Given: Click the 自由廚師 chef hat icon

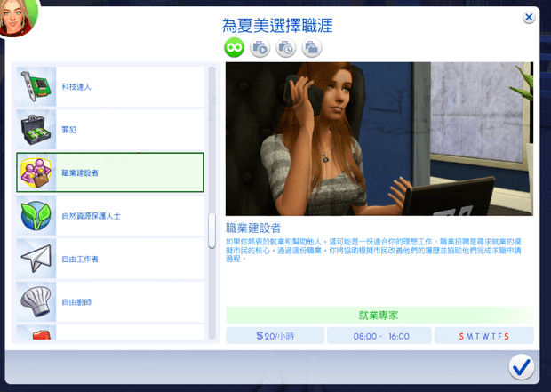Looking at the screenshot, I should [x=36, y=302].
